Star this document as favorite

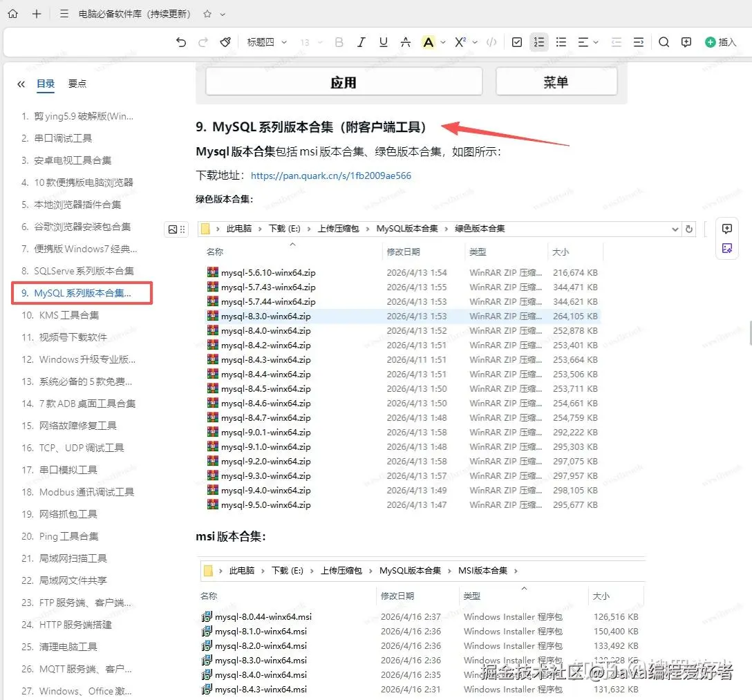click(x=207, y=14)
